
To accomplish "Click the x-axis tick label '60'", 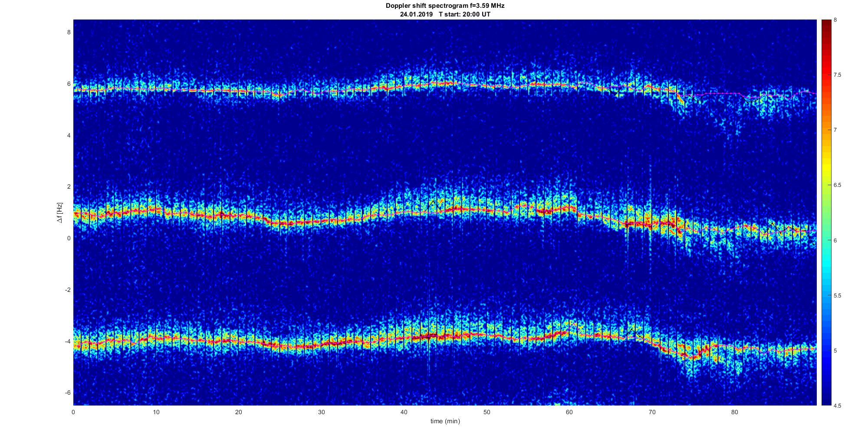I will pos(569,412).
